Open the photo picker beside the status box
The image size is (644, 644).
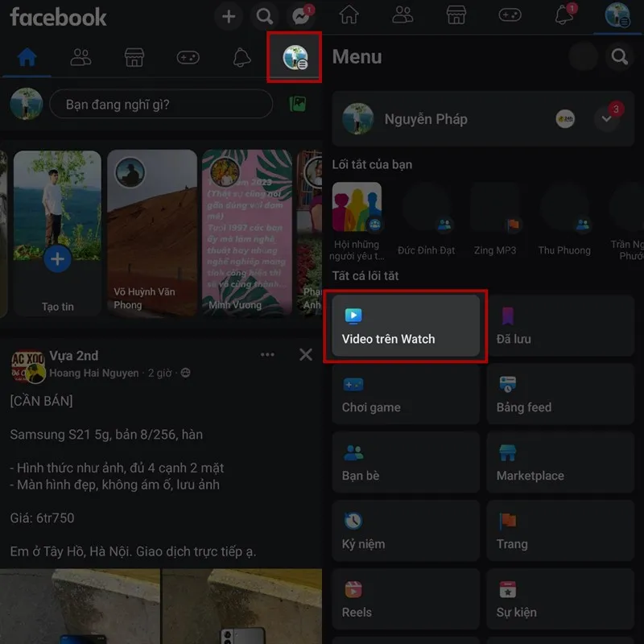pyautogui.click(x=297, y=104)
